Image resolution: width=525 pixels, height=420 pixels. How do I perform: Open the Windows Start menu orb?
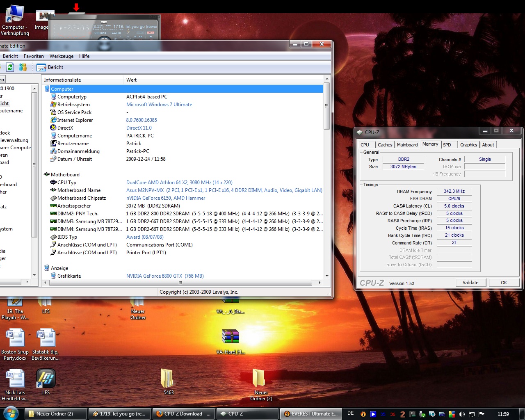pyautogui.click(x=11, y=413)
